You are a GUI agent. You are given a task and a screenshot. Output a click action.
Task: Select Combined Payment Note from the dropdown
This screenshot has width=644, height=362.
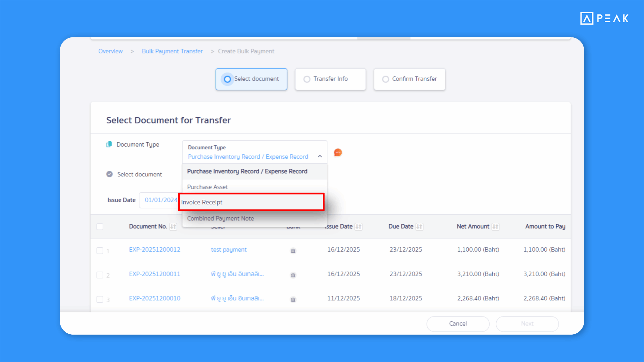pos(220,218)
